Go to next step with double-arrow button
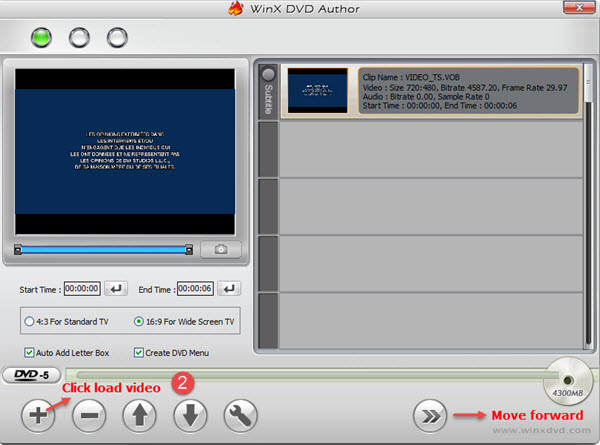 click(x=430, y=416)
